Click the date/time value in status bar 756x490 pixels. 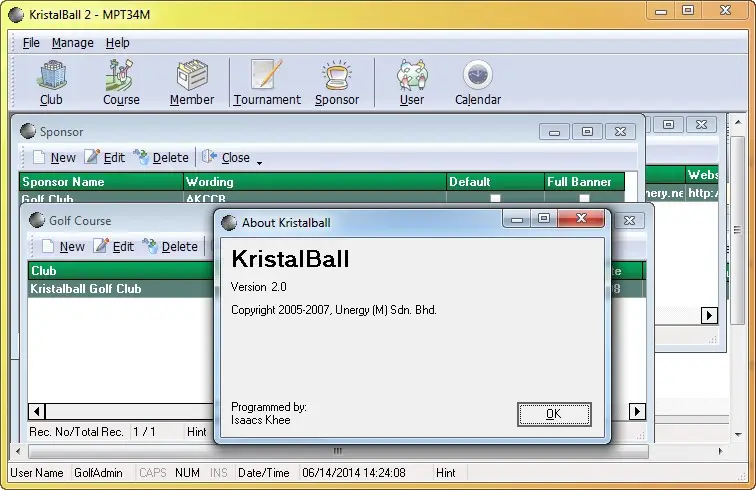[354, 473]
